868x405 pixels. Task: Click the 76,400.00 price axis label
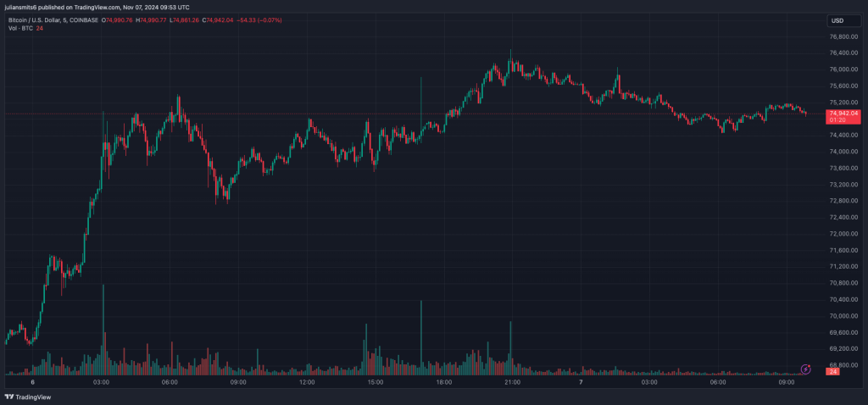coord(843,53)
